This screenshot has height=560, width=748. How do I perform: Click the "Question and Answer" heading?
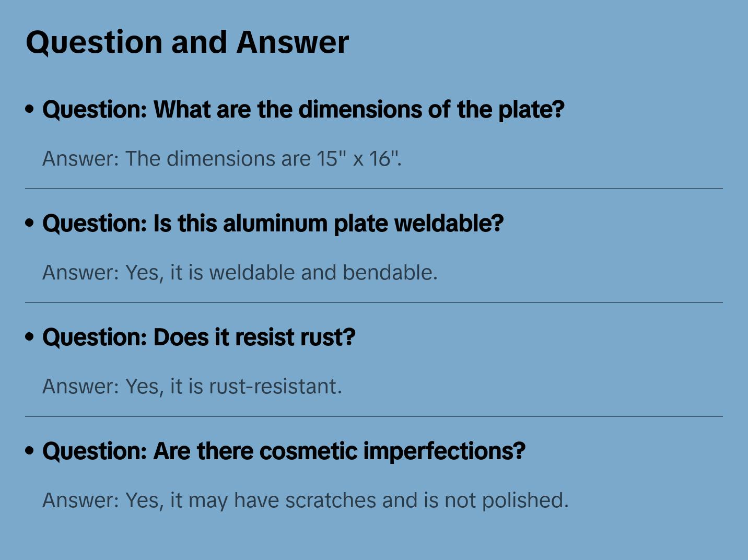tap(187, 42)
